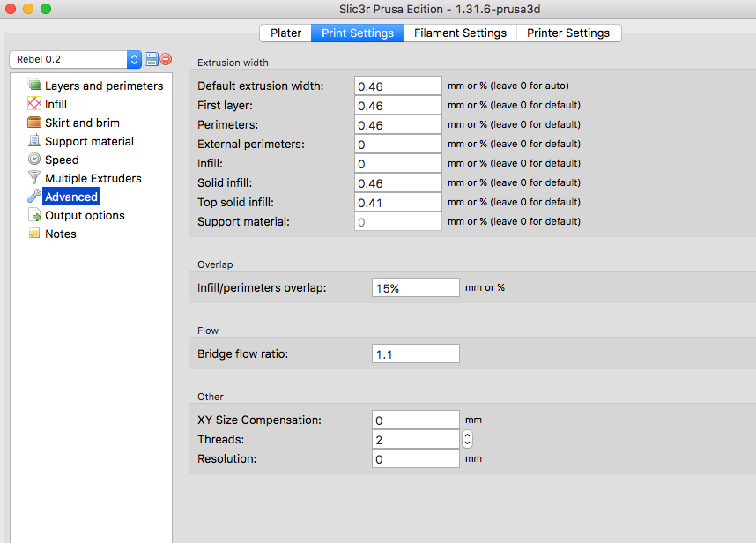Click the Skirt and brim icon
Viewport: 756px width, 543px height.
[35, 123]
